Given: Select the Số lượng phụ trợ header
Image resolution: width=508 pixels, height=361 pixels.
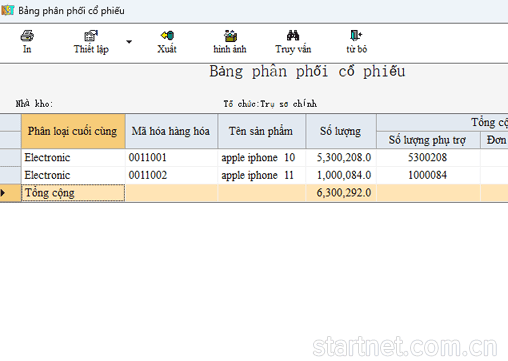Looking at the screenshot, I should click(x=428, y=140).
